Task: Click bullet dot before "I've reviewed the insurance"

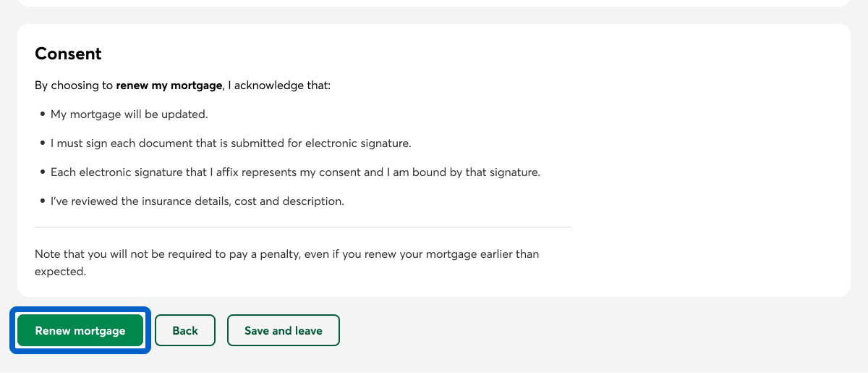Action: [x=43, y=201]
